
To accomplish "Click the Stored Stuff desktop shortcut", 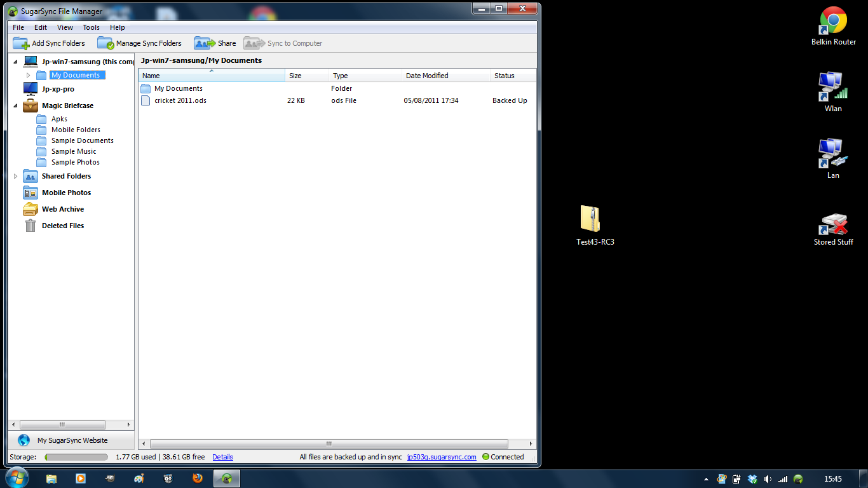I will click(833, 229).
